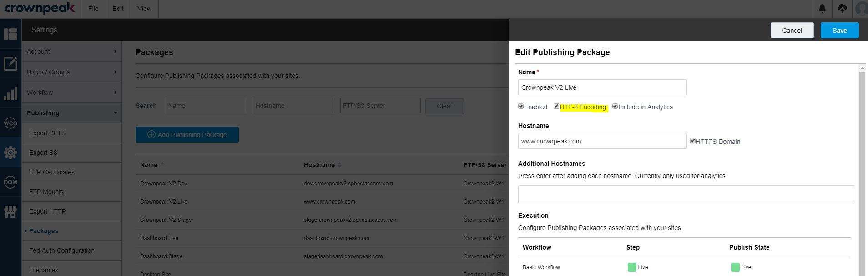Image resolution: width=868 pixels, height=276 pixels.
Task: Select the Crownpeak V2 Live row
Action: point(322,202)
